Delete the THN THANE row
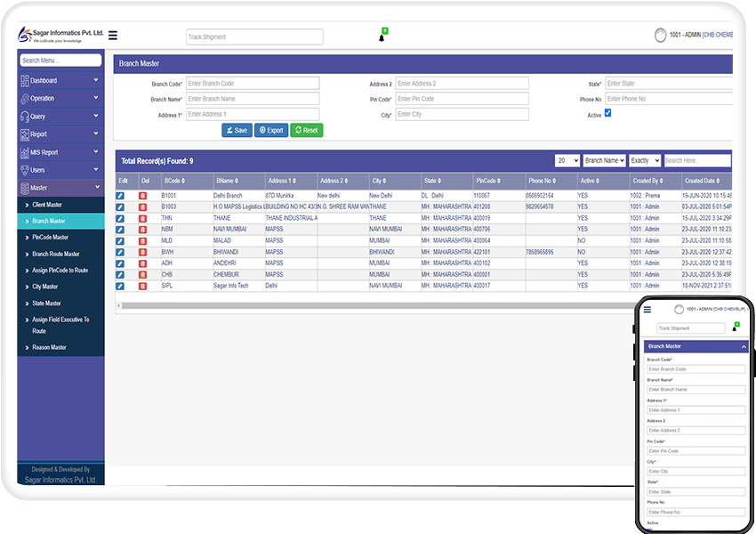 coord(142,219)
